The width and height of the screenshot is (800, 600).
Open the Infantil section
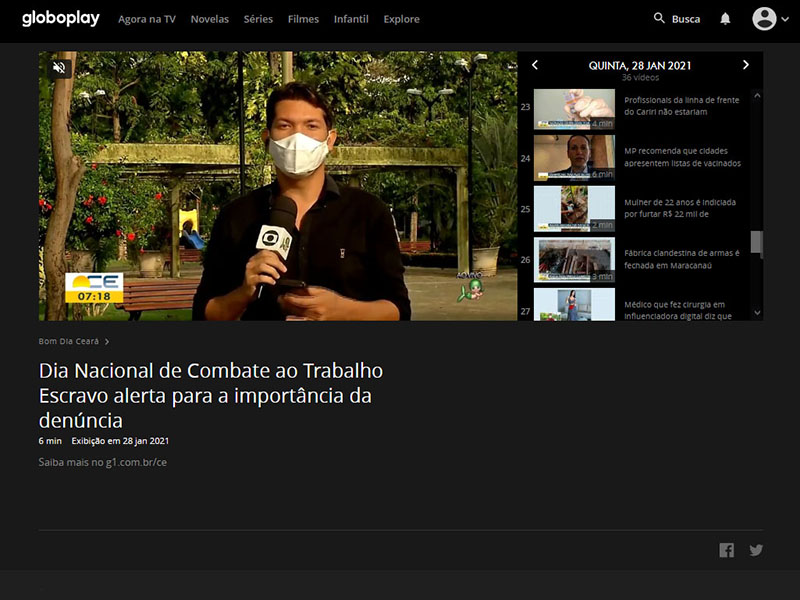[351, 19]
